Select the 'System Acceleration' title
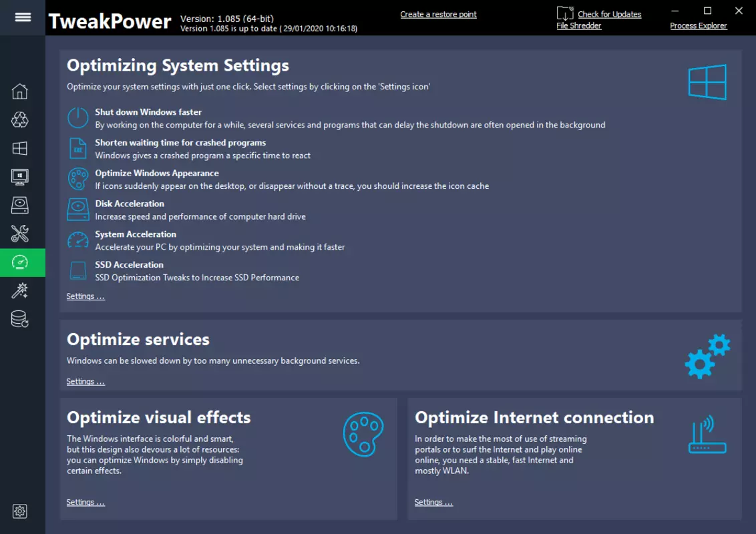This screenshot has height=534, width=756. click(136, 234)
